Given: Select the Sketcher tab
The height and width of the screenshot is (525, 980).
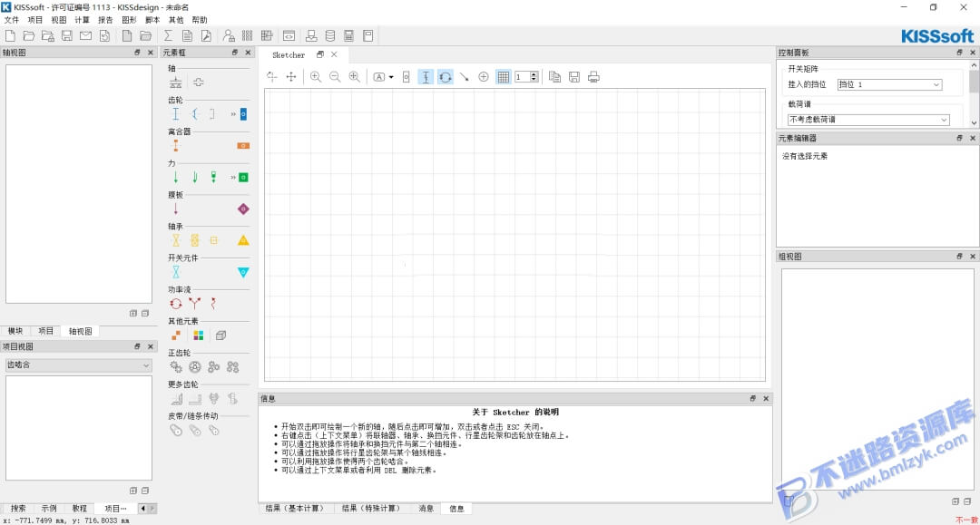Looking at the screenshot, I should 289,55.
